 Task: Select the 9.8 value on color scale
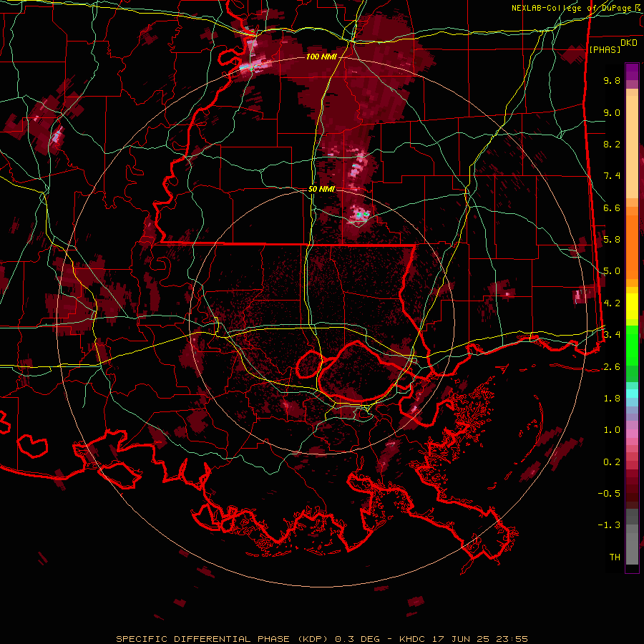click(x=612, y=80)
